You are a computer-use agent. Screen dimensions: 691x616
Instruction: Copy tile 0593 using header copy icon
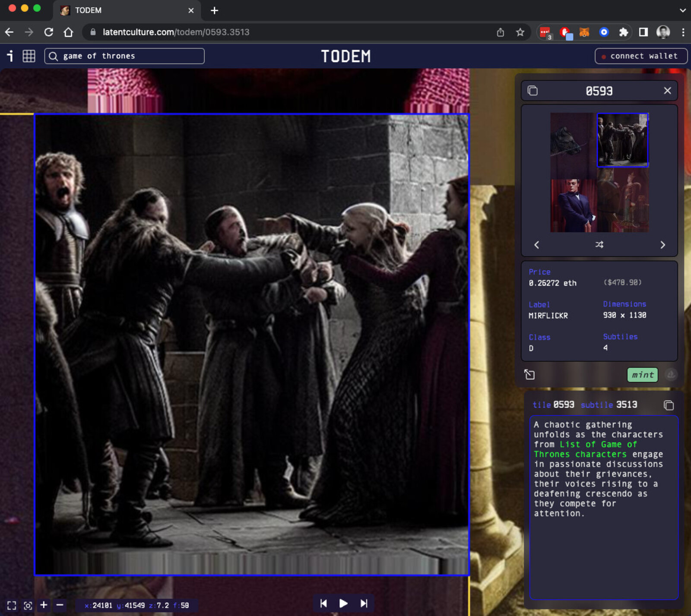tap(533, 91)
